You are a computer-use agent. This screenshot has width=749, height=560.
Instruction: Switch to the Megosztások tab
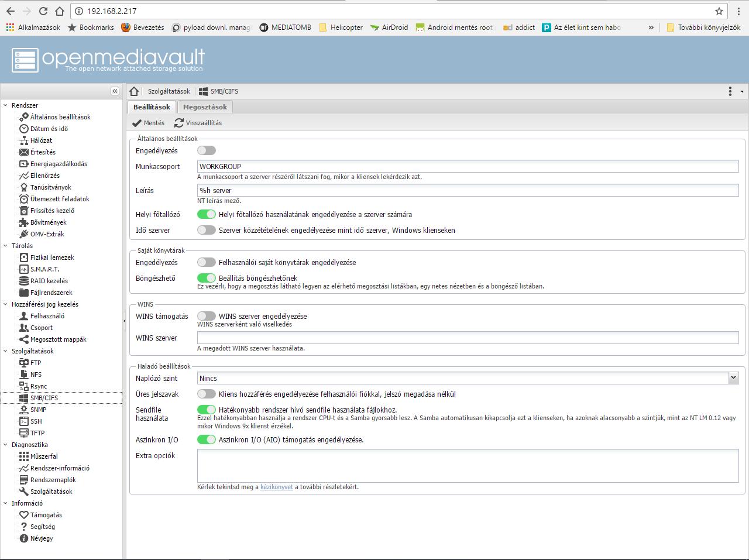[x=205, y=107]
